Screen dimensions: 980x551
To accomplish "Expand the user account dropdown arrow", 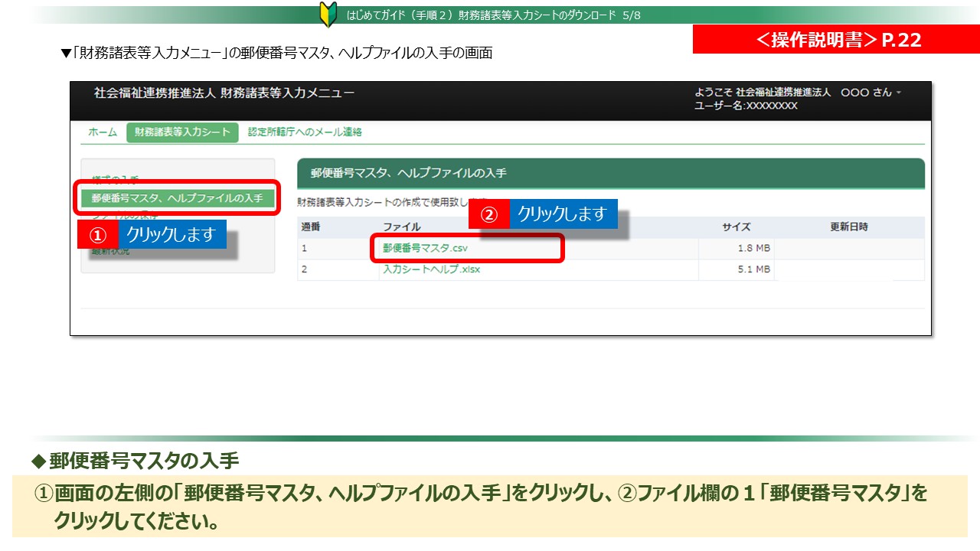I will [899, 93].
